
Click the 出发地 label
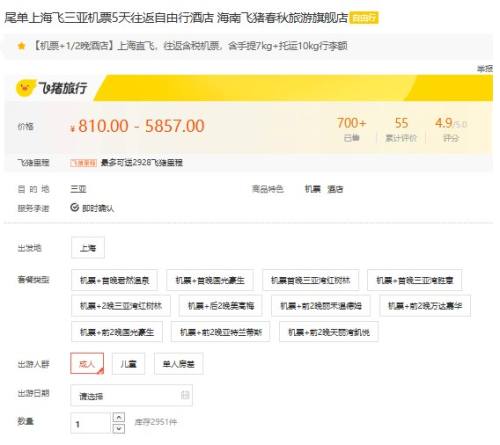pos(29,248)
